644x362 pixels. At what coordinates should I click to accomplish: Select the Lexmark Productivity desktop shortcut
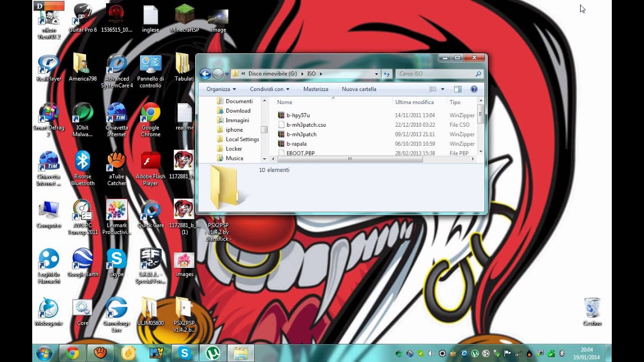pyautogui.click(x=117, y=217)
